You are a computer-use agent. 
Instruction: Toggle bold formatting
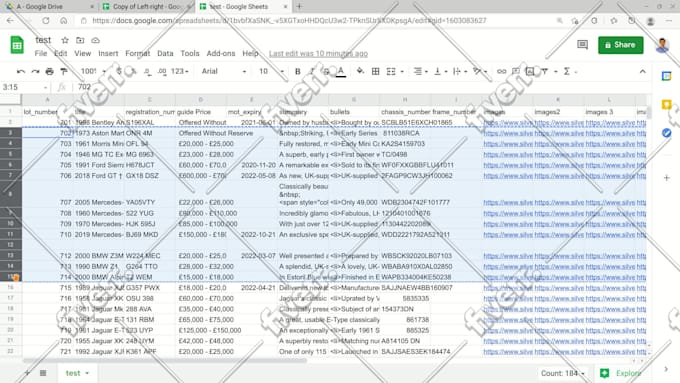(298, 72)
